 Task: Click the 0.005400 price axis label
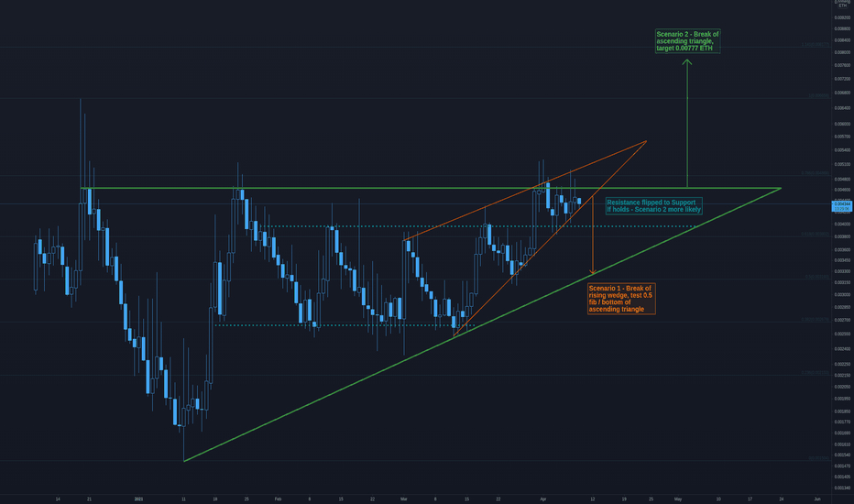coord(842,150)
